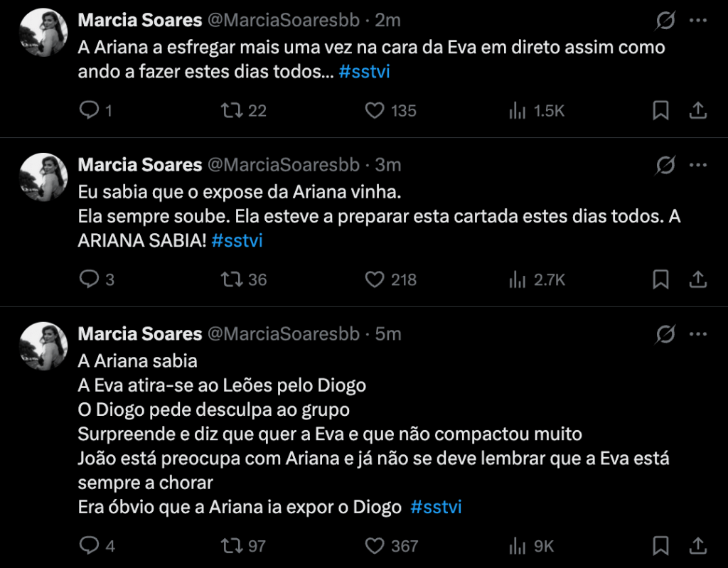Share the tweet posted 5m ago
The image size is (728, 568).
click(698, 545)
